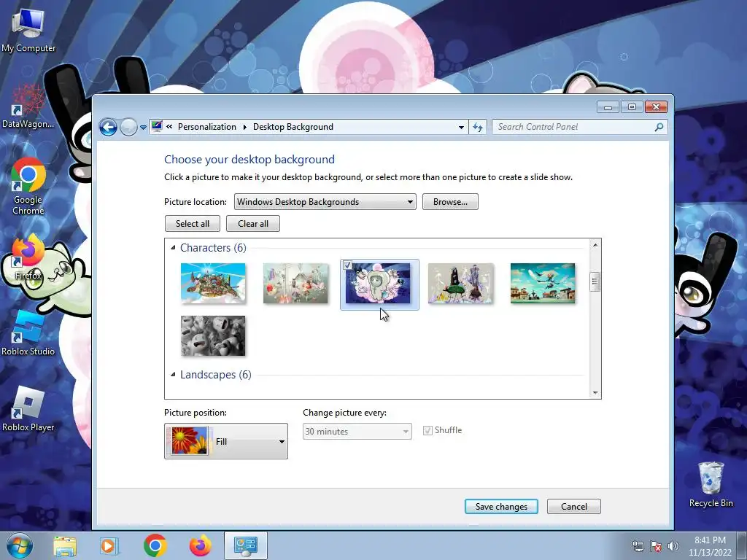The image size is (747, 560).
Task: Open the network tray icon
Action: pos(638,546)
